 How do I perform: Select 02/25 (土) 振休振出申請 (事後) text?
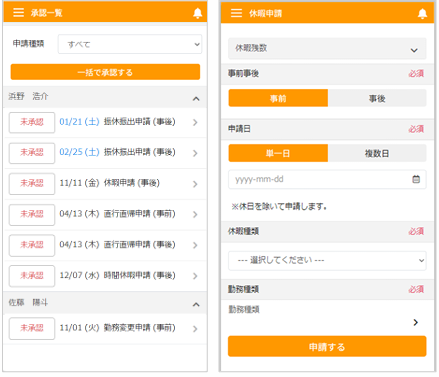(x=117, y=152)
